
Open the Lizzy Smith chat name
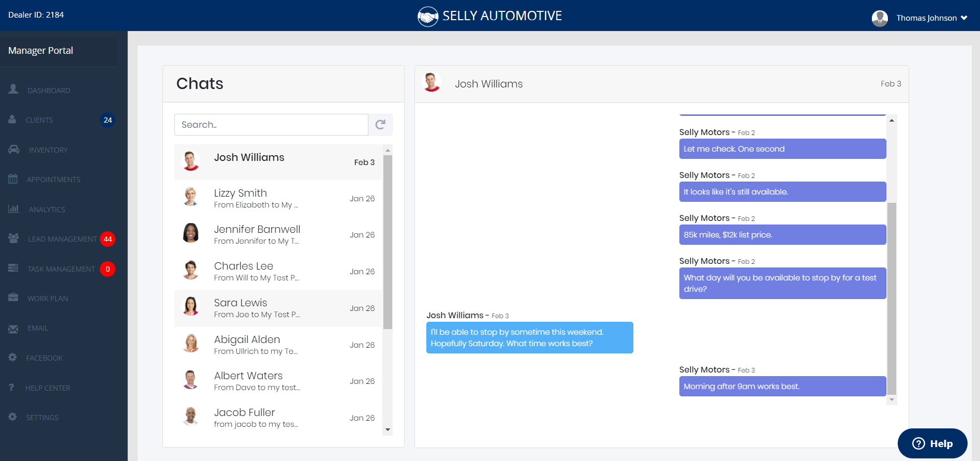click(241, 193)
